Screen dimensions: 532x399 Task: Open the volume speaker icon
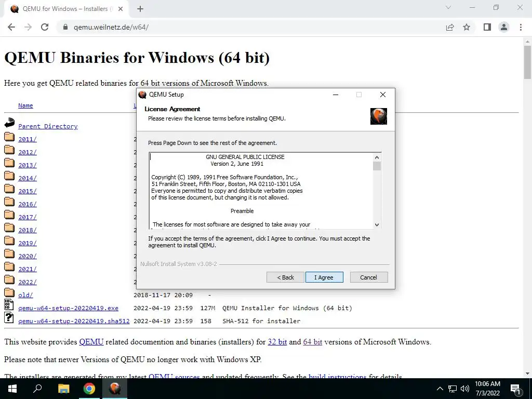point(465,389)
